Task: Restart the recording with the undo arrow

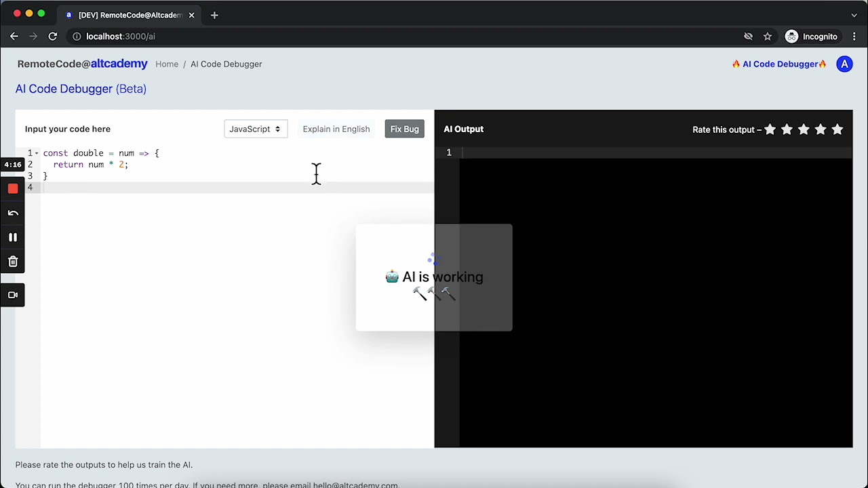Action: pyautogui.click(x=13, y=213)
